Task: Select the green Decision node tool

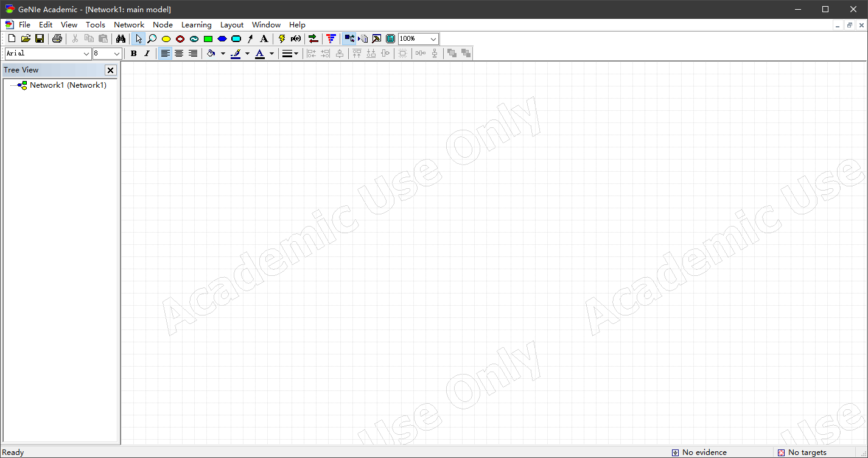Action: 208,39
